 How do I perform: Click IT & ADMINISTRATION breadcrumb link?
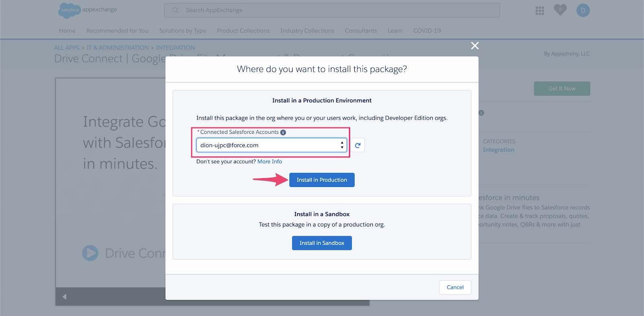tap(118, 48)
